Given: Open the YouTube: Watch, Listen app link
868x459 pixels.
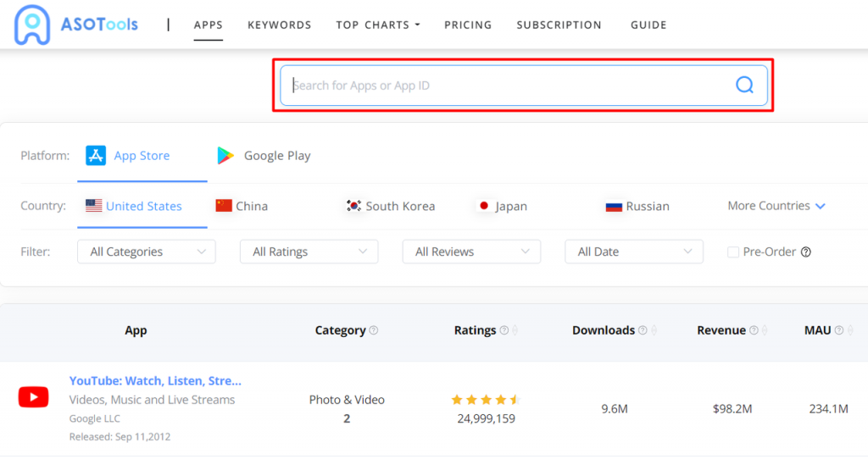Looking at the screenshot, I should click(x=155, y=381).
